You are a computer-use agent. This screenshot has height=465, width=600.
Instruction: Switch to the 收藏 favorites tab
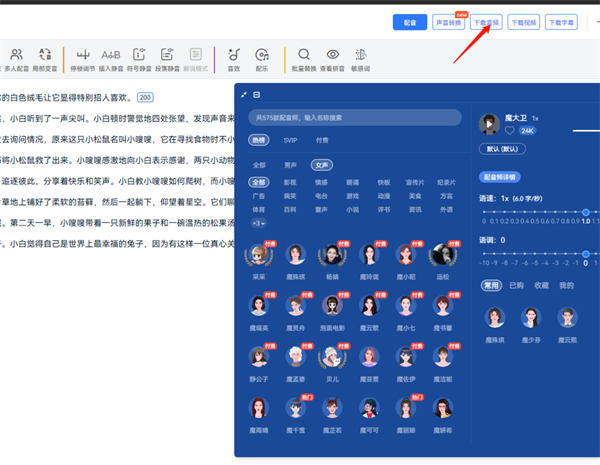pos(542,286)
